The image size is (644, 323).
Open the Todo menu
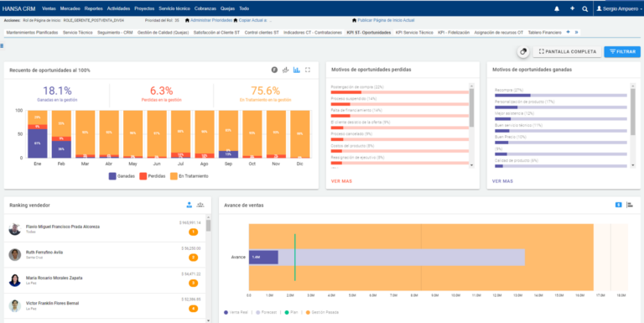244,8
